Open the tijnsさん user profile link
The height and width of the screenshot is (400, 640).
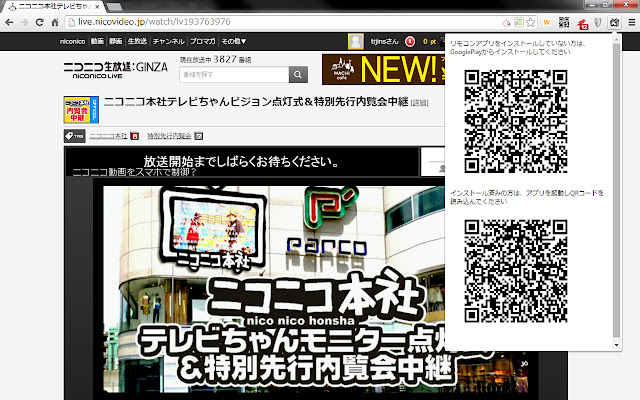coord(384,42)
